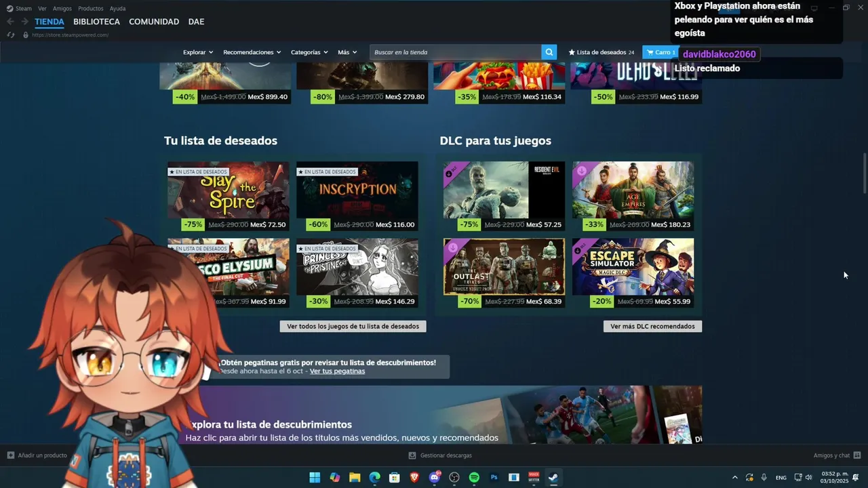Go forward with the Steam forward arrow

click(24, 22)
